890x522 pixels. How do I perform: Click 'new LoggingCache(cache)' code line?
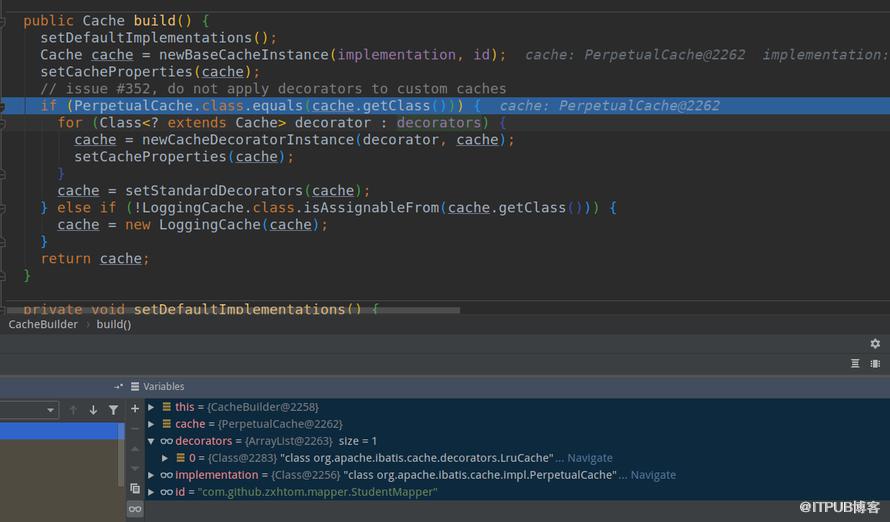(192, 225)
